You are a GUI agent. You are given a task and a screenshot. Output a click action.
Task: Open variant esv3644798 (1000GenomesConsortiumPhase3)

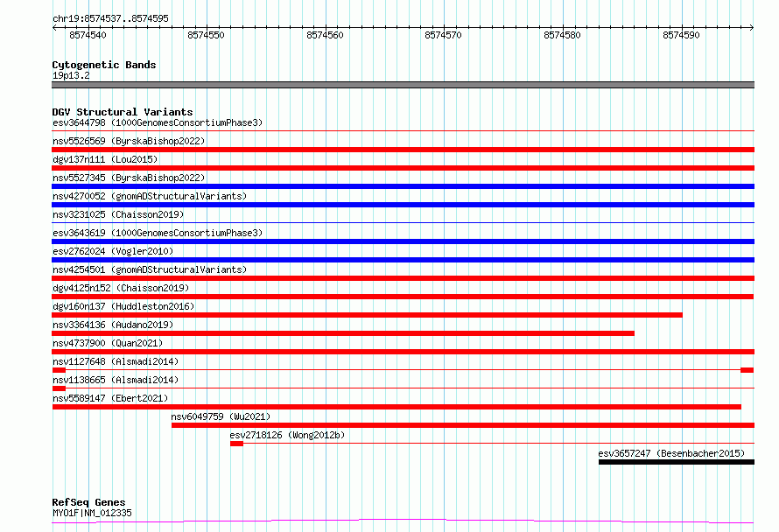click(158, 122)
